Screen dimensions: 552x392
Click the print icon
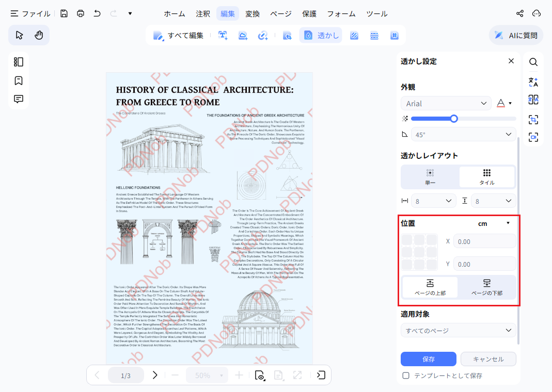(x=81, y=14)
